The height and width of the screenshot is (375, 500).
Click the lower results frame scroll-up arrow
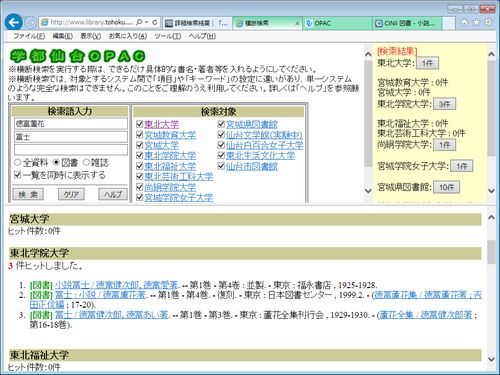(491, 217)
